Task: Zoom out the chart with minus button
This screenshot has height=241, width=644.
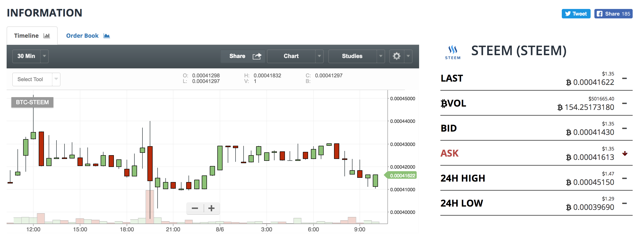Action: 195,208
